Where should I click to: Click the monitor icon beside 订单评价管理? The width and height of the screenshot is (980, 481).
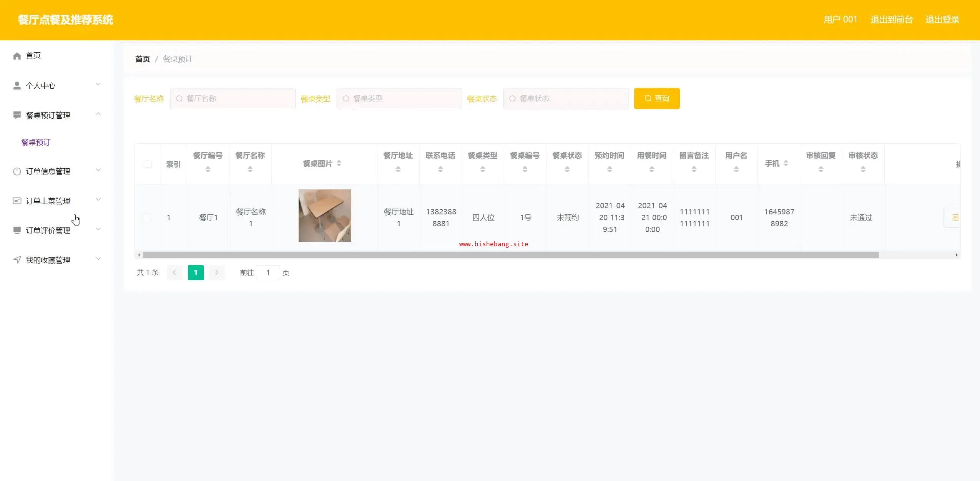[17, 231]
